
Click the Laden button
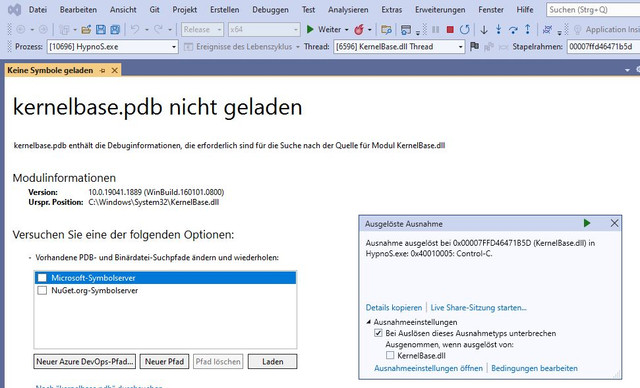(272, 361)
